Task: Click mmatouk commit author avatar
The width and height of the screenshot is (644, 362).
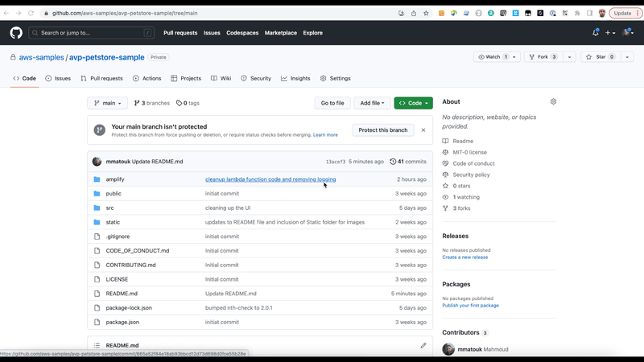Action: pos(97,162)
